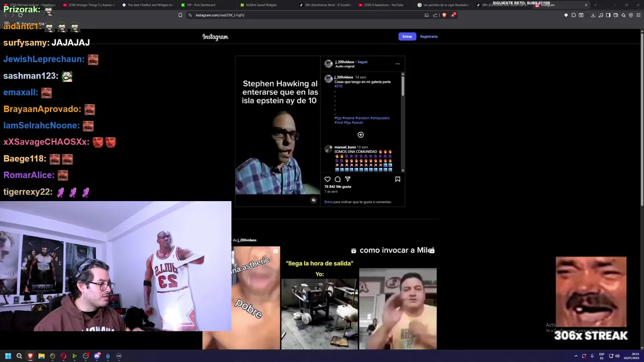This screenshot has width=644, height=362.
Task: View the 76 842 Me gusta count
Action: tap(338, 187)
